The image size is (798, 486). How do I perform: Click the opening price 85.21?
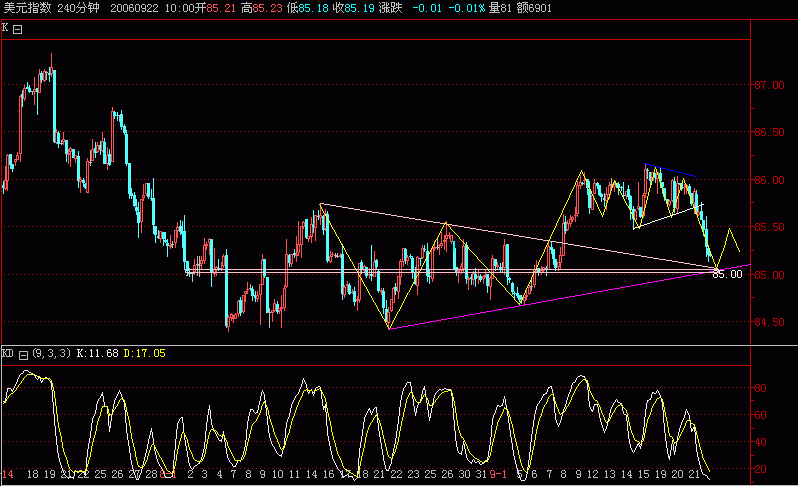[221, 8]
